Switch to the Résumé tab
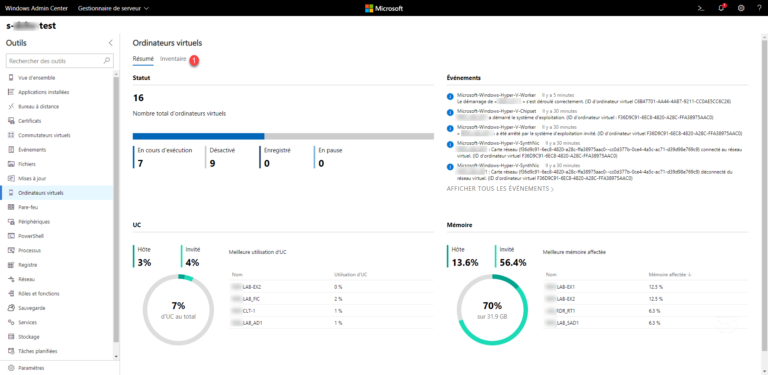The image size is (768, 375). click(143, 59)
